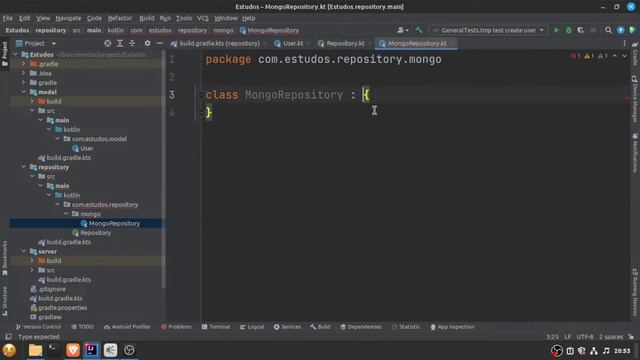Open Brave browser from taskbar
This screenshot has height=360, width=640.
(x=73, y=350)
